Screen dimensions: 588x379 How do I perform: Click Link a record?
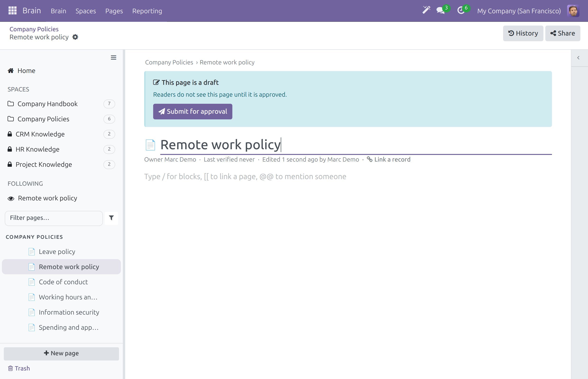(388, 160)
